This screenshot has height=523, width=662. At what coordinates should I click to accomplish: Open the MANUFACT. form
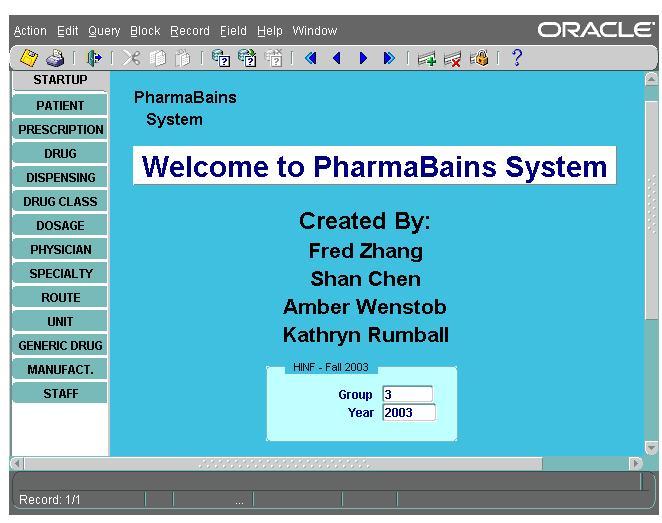pyautogui.click(x=60, y=370)
